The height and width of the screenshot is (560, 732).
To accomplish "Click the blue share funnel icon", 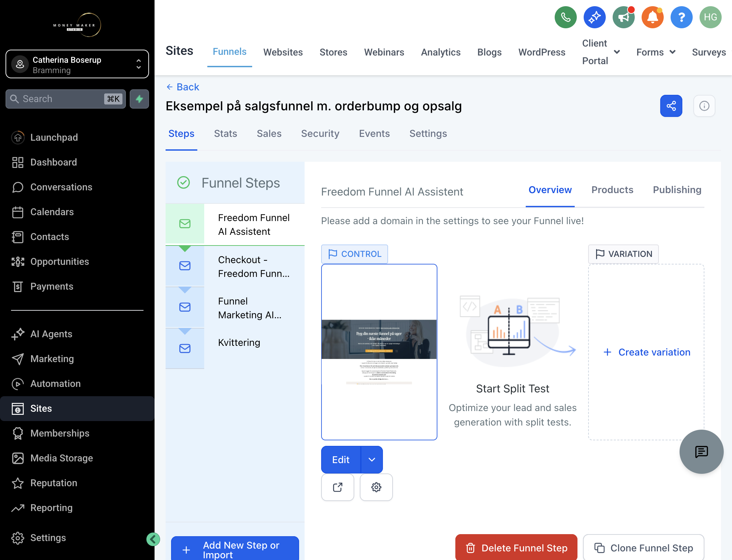I will [x=671, y=106].
